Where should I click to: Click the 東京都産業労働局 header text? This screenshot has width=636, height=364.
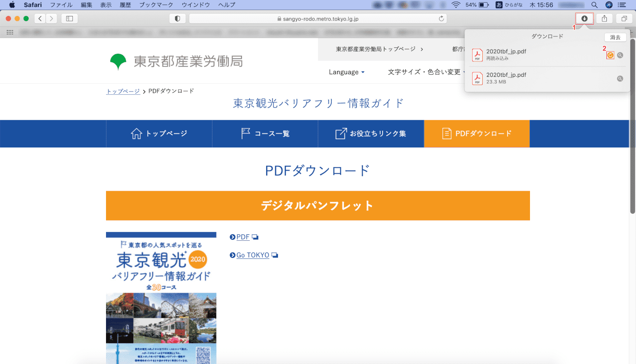pos(188,61)
